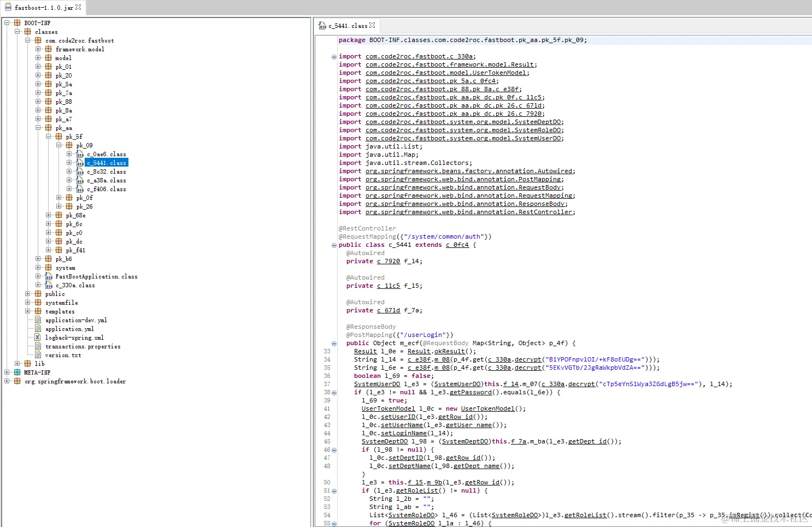Image resolution: width=812 pixels, height=527 pixels.
Task: Select the fastboot-1.1.0.jar tab
Action: coord(43,8)
